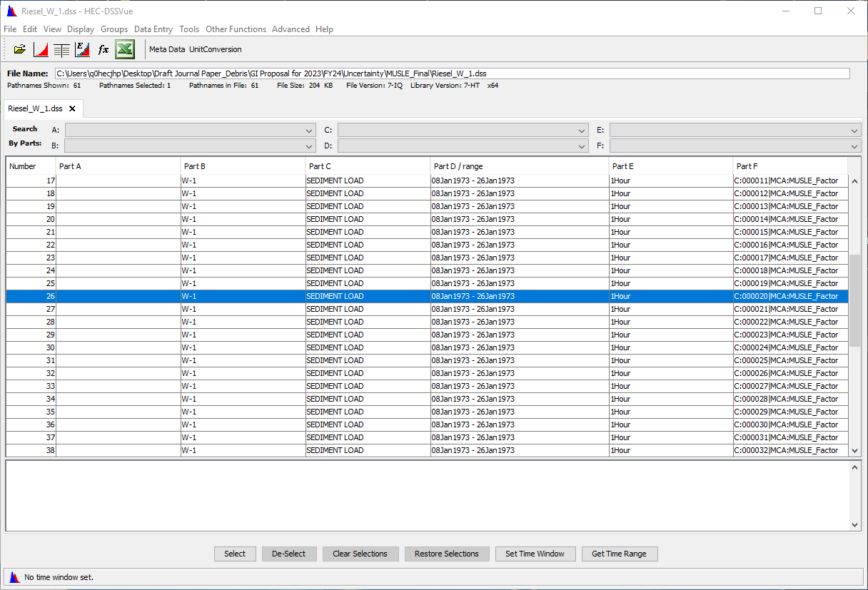Viewport: 868px width, 590px height.
Task: Click the graphical Edit data icon
Action: (x=82, y=49)
